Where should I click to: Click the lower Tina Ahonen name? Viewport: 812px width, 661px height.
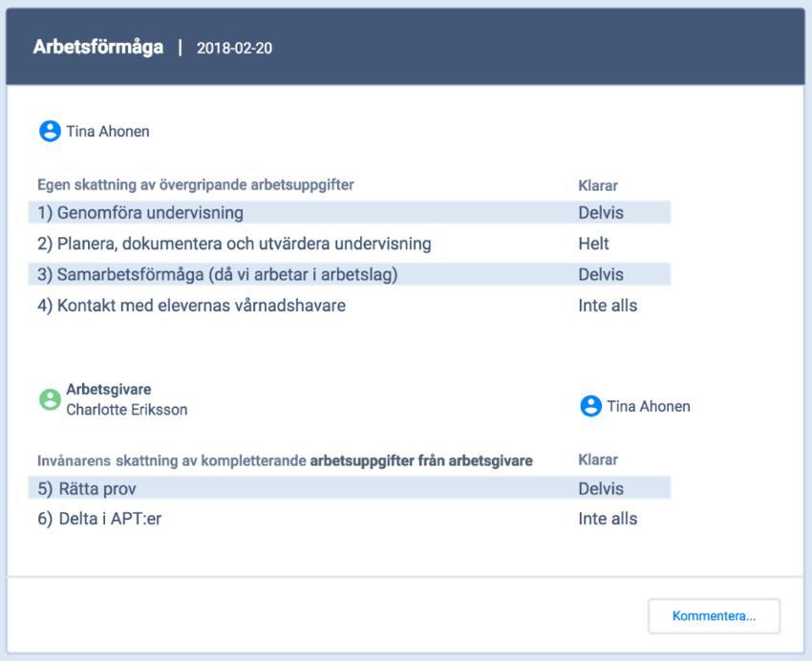point(649,406)
